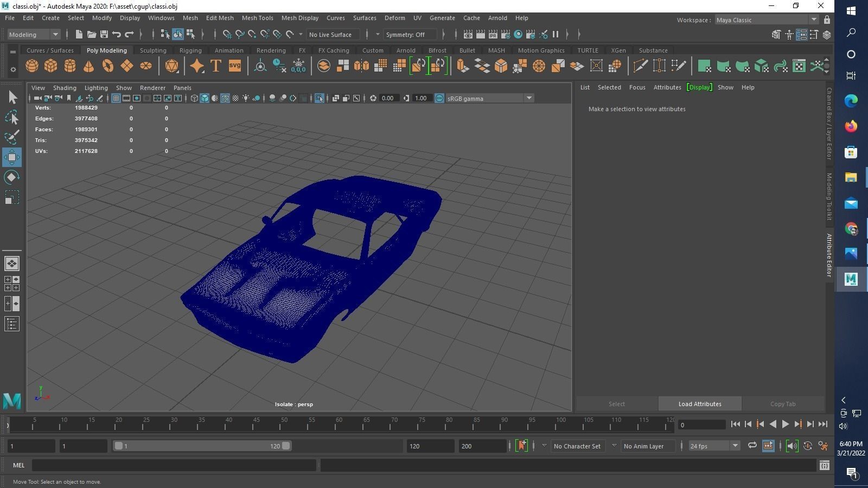Click the Save Scene icon
Image resolution: width=868 pixels, height=488 pixels.
[x=104, y=34]
